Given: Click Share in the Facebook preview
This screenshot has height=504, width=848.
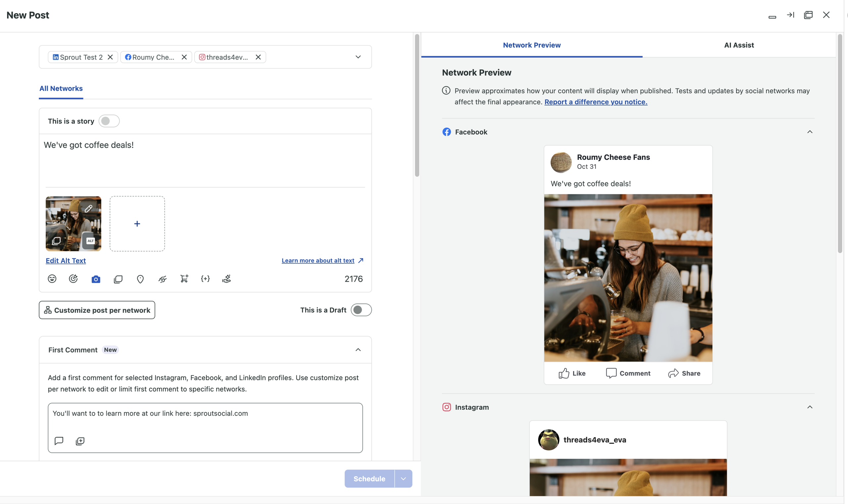Looking at the screenshot, I should 684,373.
